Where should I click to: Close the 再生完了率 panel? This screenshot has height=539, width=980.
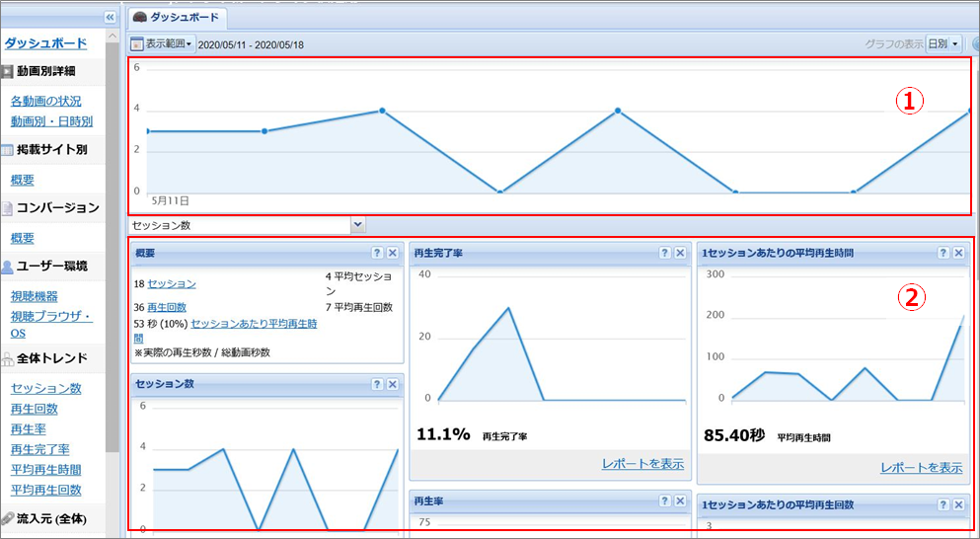(x=680, y=254)
